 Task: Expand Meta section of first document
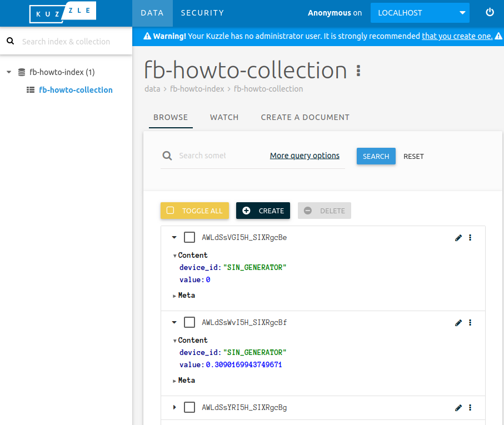click(174, 296)
